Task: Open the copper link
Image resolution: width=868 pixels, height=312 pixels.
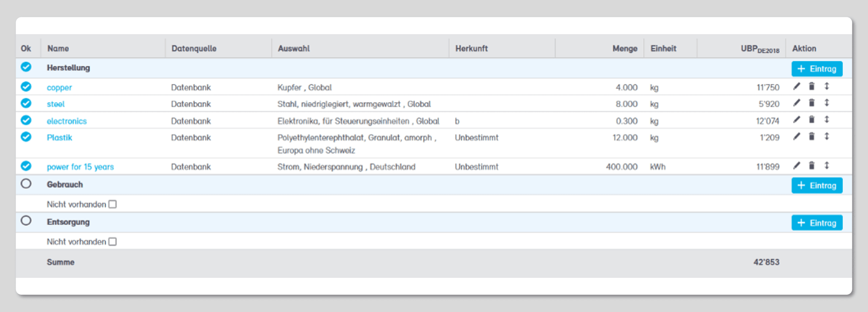Action: [59, 88]
